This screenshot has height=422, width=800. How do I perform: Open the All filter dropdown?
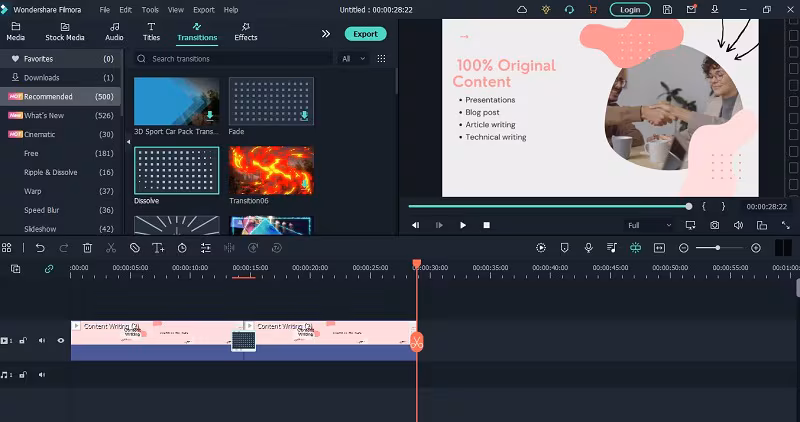pyautogui.click(x=353, y=59)
